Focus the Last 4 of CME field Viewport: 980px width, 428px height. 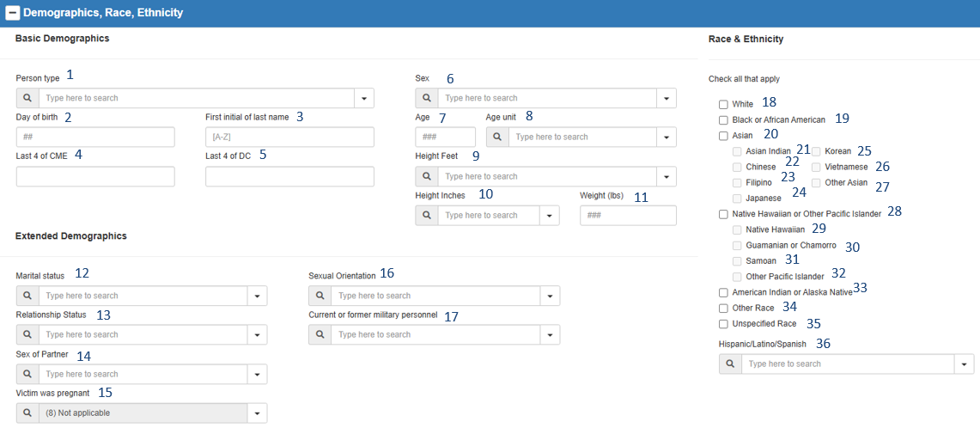tap(95, 176)
